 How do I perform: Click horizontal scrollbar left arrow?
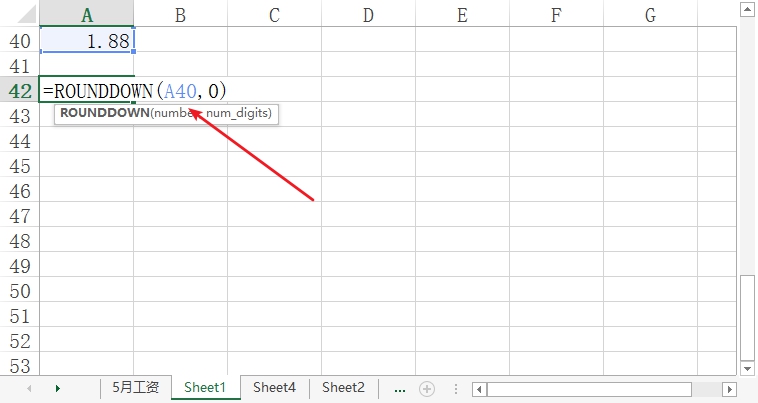(x=479, y=389)
